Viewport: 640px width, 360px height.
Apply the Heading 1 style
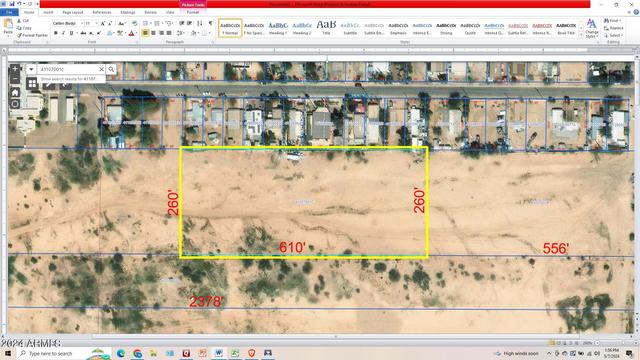(x=278, y=28)
